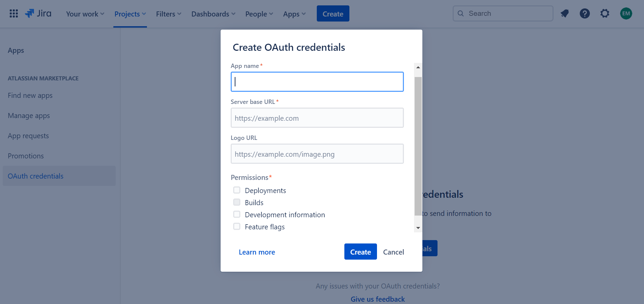The image size is (644, 304).
Task: Cancel the OAuth credentials dialog
Action: 393,252
